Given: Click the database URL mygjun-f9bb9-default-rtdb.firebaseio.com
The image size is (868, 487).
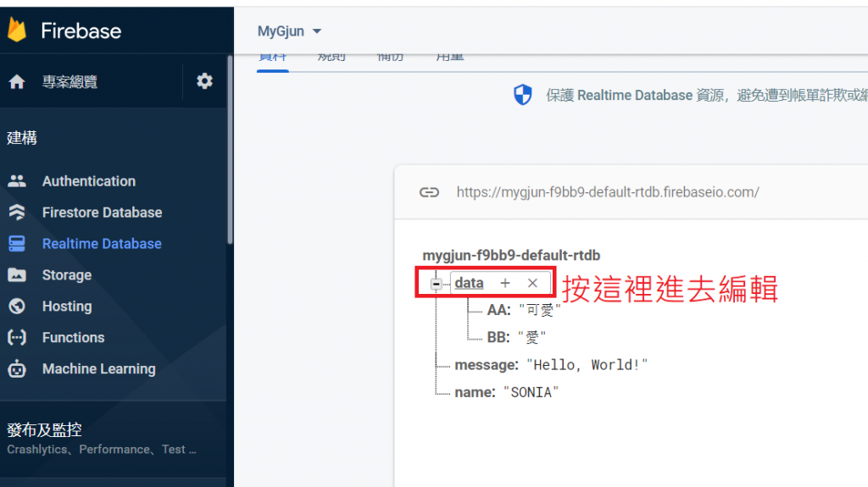Looking at the screenshot, I should (x=608, y=192).
